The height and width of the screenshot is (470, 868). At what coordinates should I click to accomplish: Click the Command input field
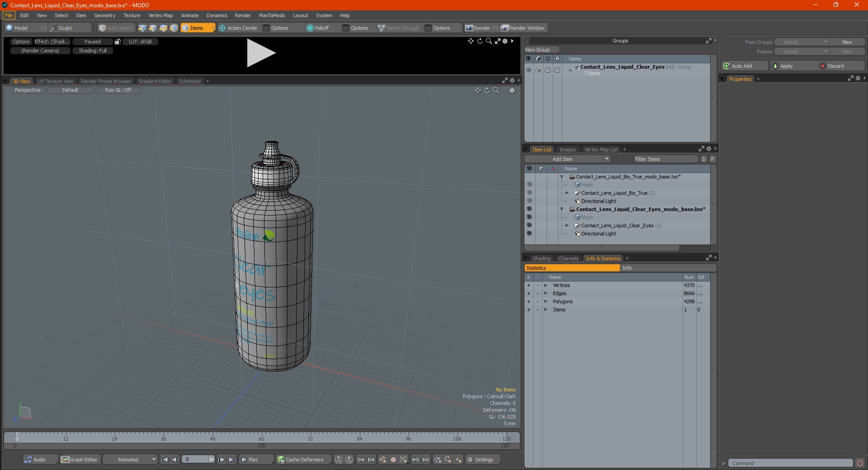point(790,463)
